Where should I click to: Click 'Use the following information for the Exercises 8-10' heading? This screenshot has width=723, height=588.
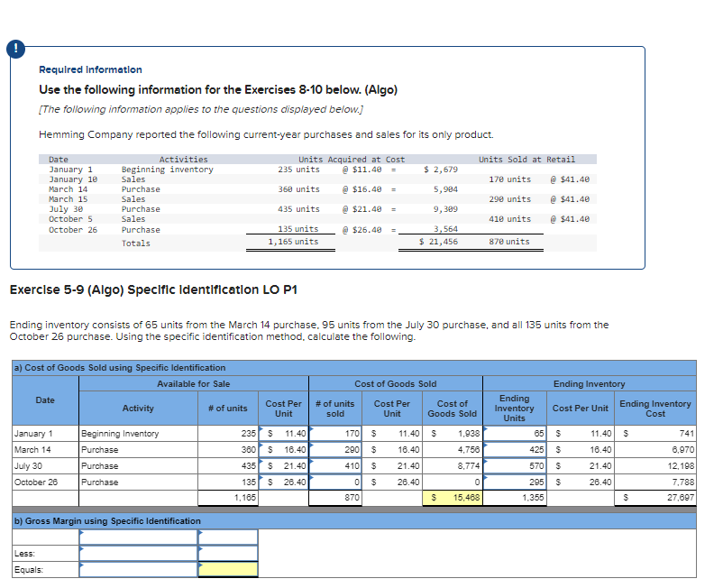tap(218, 89)
